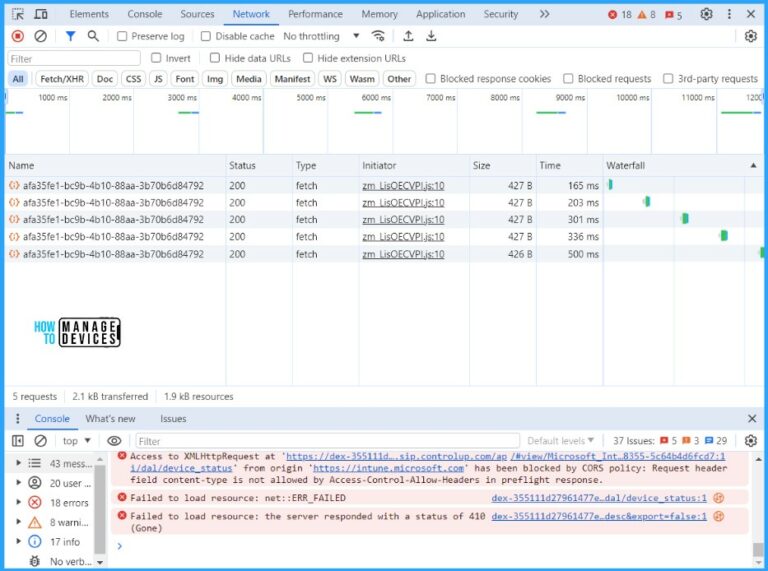The image size is (768, 571).
Task: Switch to the Application tab
Action: pos(441,14)
